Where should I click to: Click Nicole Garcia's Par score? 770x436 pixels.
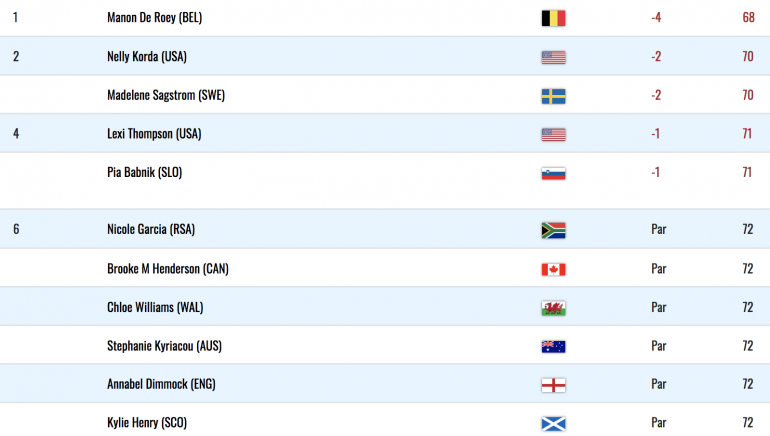point(659,229)
